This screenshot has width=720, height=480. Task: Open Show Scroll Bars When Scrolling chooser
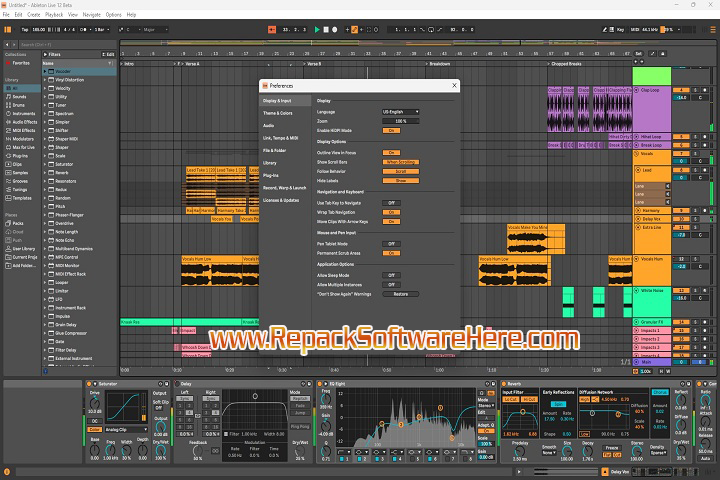400,162
